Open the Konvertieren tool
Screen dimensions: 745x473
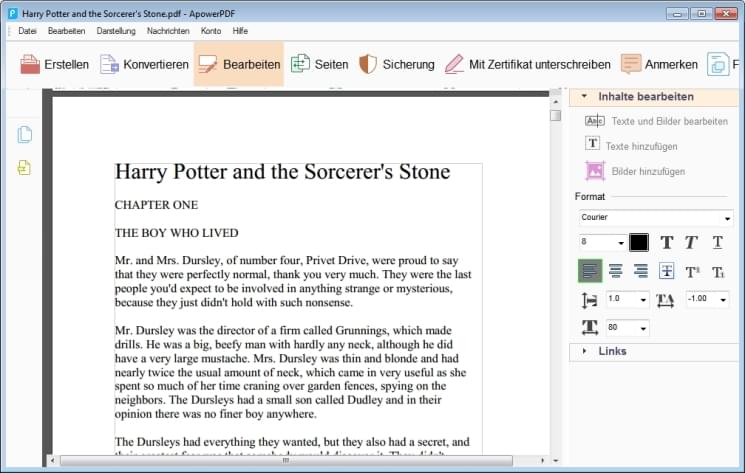click(x=144, y=64)
